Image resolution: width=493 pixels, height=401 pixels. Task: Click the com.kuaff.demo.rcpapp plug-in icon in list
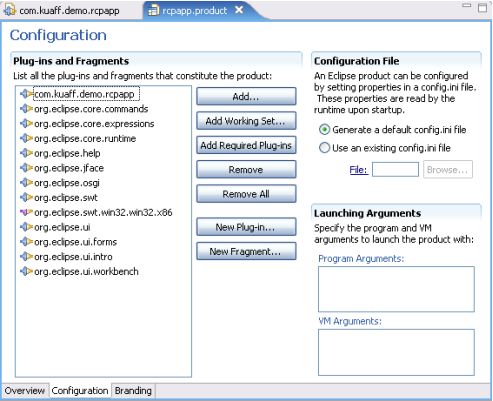point(26,94)
